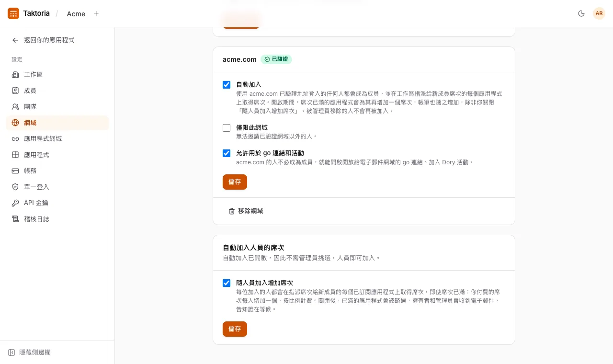
Task: Open 單一登入 settings page
Action: point(57,187)
